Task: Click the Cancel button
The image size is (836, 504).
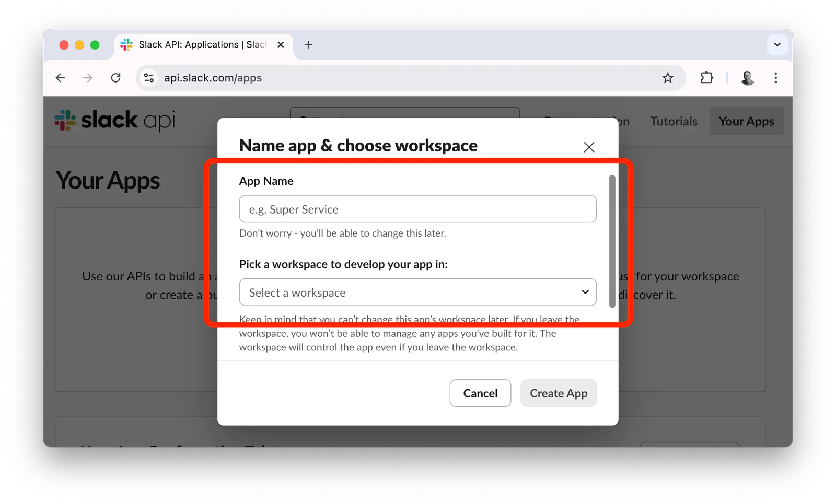Action: tap(480, 393)
